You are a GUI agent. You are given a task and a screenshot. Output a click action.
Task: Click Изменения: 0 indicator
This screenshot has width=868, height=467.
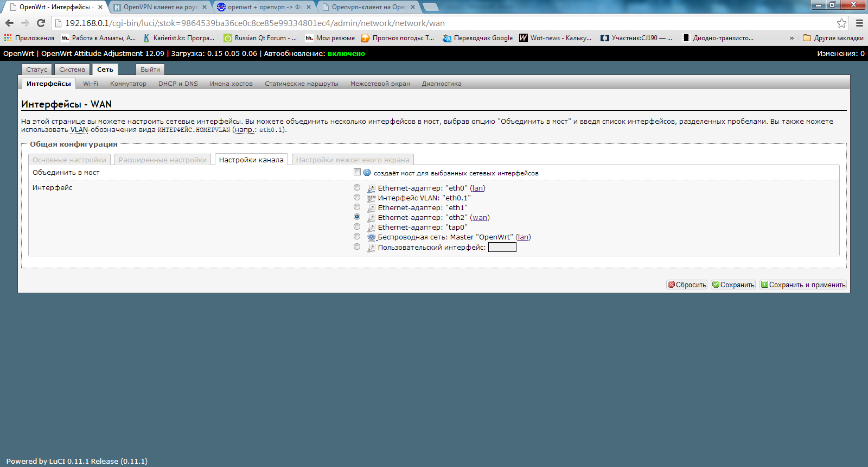[x=841, y=53]
